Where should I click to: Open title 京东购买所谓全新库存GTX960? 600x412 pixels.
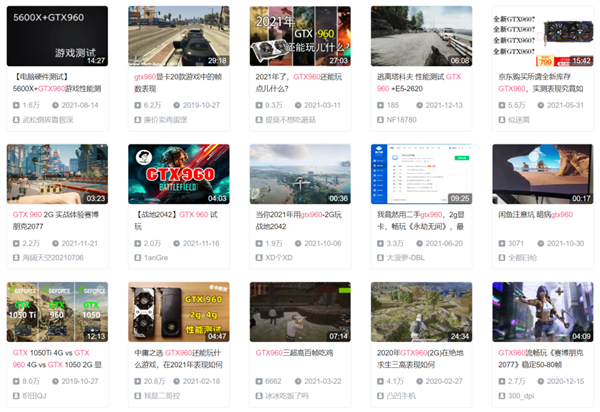click(541, 83)
